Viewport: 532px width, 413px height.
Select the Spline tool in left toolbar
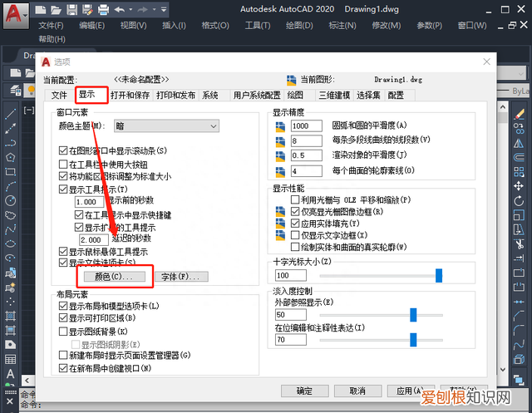[x=11, y=229]
